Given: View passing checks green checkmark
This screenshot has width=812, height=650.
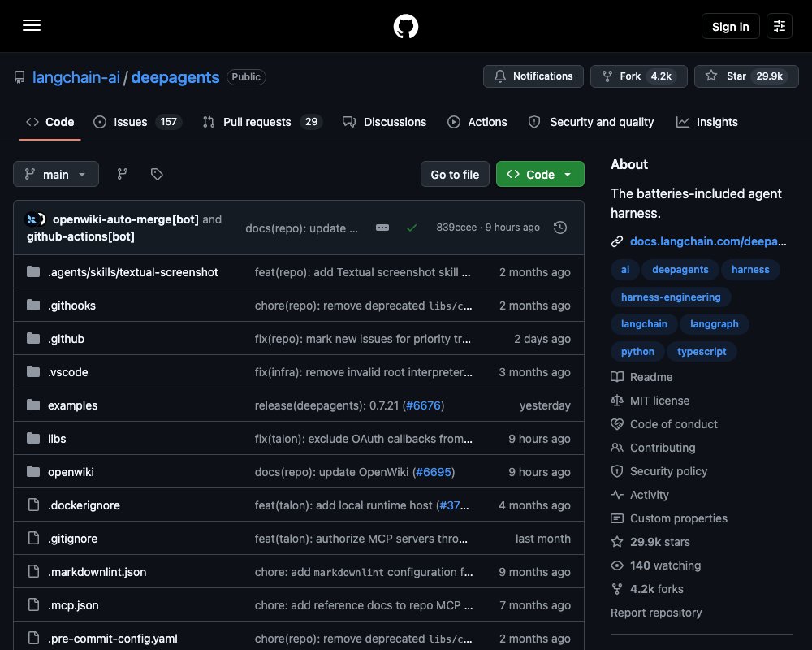Looking at the screenshot, I should [412, 227].
